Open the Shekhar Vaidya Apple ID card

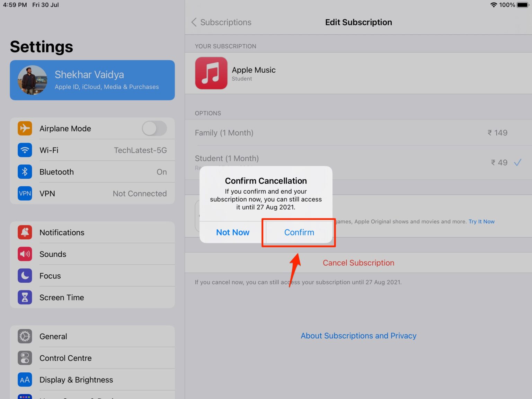point(92,80)
